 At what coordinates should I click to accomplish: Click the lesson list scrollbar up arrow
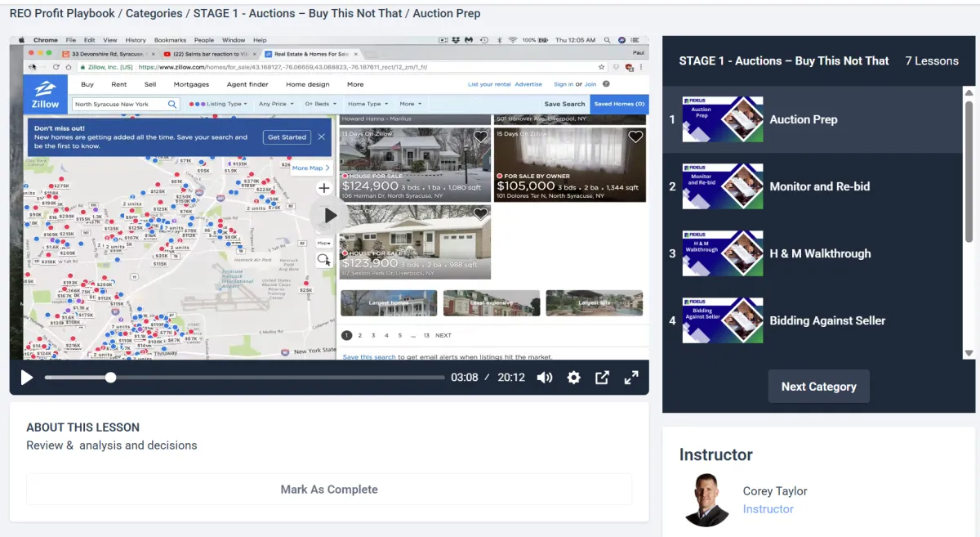(969, 93)
